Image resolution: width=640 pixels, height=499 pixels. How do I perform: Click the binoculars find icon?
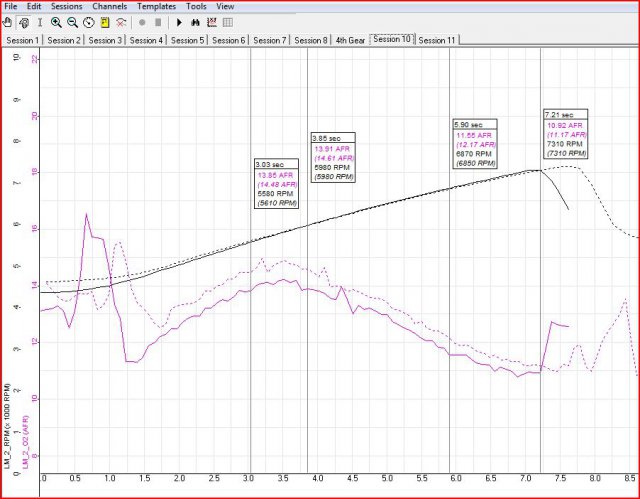(x=196, y=22)
